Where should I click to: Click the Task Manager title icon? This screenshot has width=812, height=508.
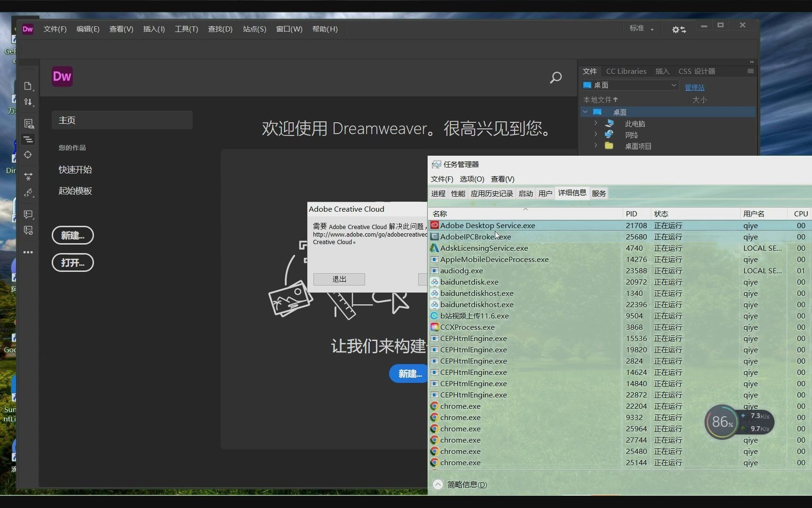437,165
